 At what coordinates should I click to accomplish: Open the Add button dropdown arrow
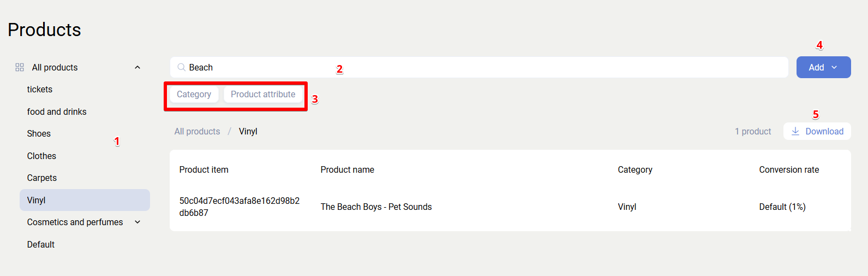click(x=834, y=67)
